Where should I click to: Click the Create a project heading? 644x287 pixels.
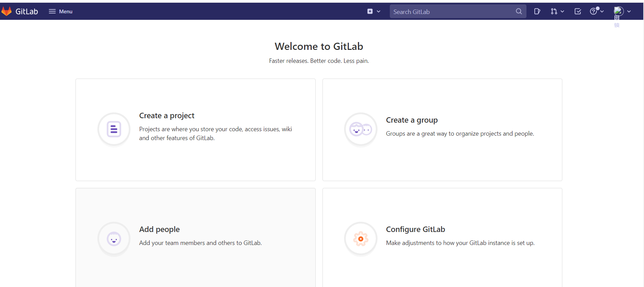tap(166, 115)
